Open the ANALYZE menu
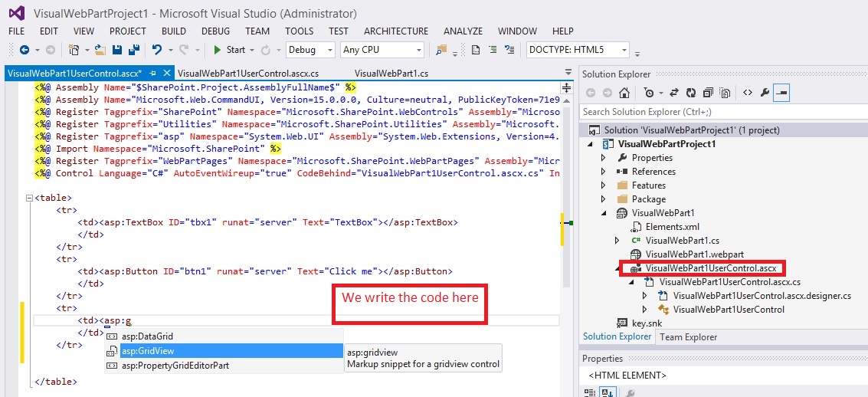 click(463, 31)
